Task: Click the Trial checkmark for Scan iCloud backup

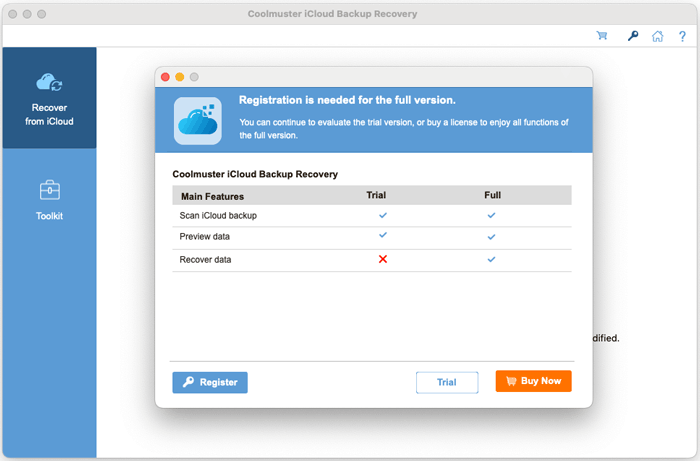Action: coord(383,215)
